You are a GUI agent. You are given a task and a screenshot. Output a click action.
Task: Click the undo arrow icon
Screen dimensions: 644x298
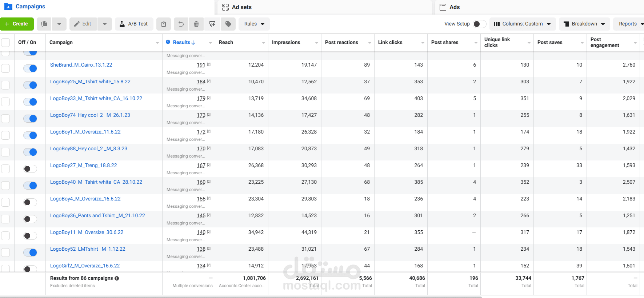pyautogui.click(x=181, y=24)
